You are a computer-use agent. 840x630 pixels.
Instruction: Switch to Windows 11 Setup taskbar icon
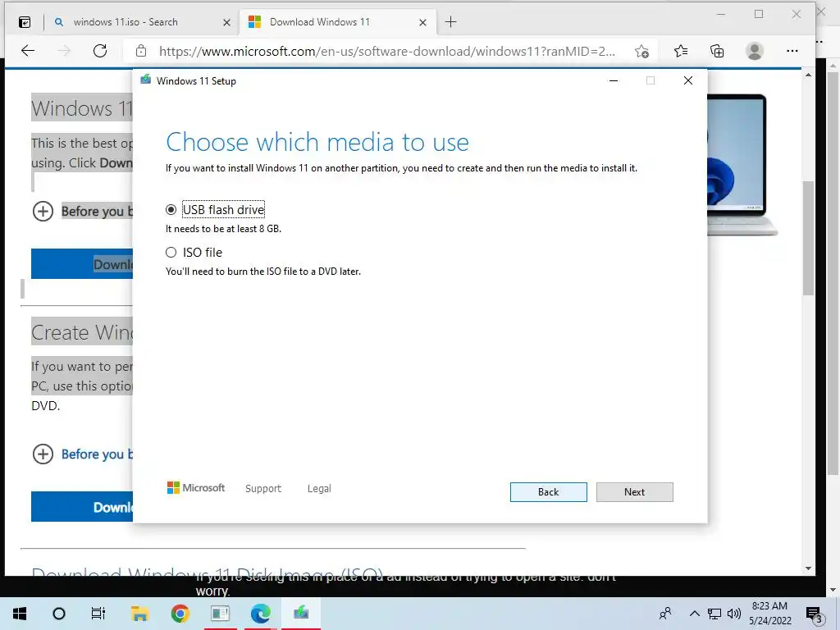[301, 614]
